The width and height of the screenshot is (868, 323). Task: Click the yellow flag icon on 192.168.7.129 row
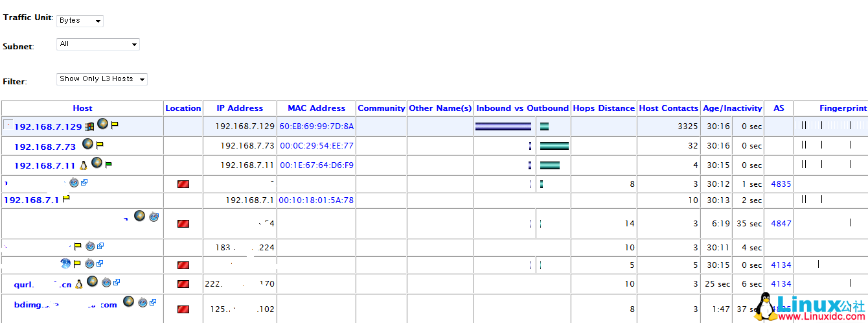click(x=115, y=125)
